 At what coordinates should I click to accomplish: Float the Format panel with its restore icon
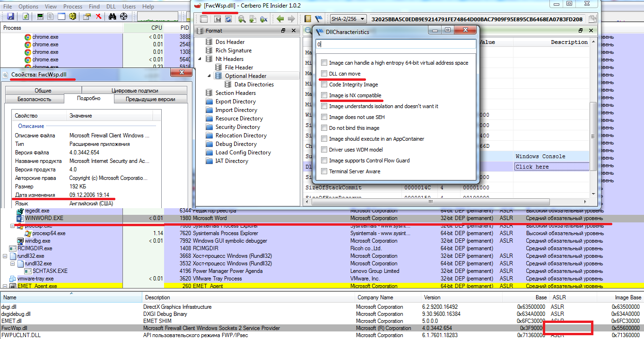pos(283,31)
